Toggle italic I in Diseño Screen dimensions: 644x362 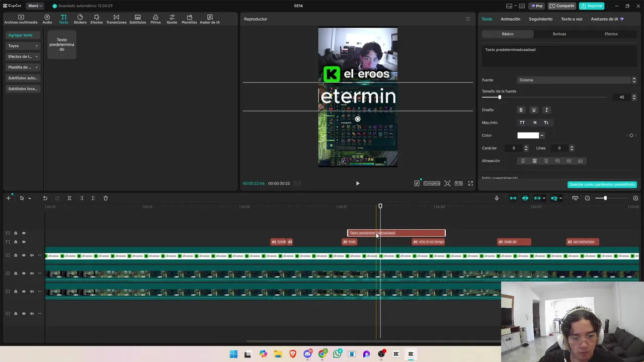[546, 110]
